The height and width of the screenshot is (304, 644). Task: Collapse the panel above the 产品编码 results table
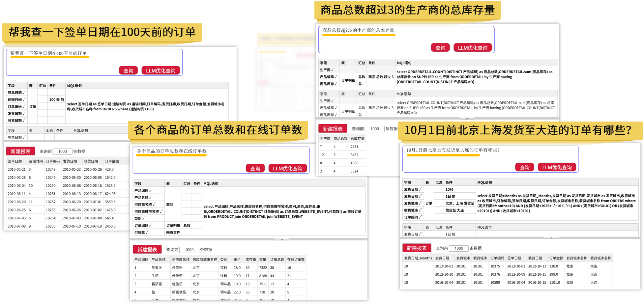(282, 239)
